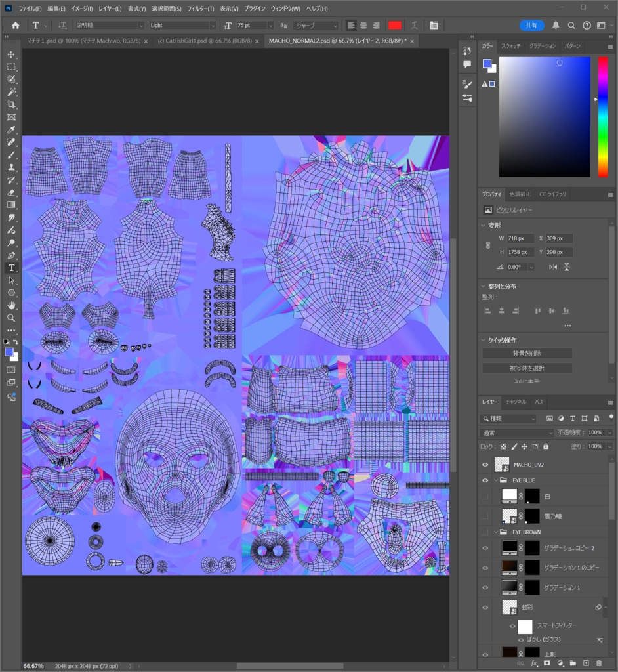Delete layer with trash icon

pyautogui.click(x=599, y=663)
